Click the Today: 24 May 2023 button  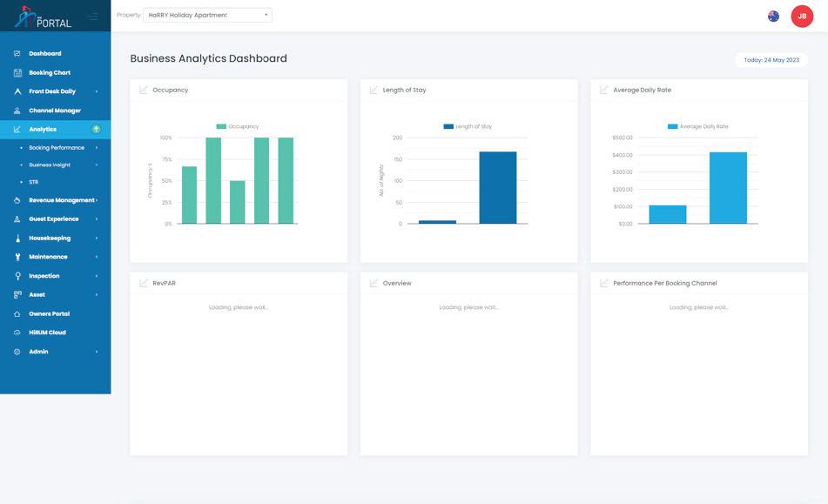click(x=771, y=60)
